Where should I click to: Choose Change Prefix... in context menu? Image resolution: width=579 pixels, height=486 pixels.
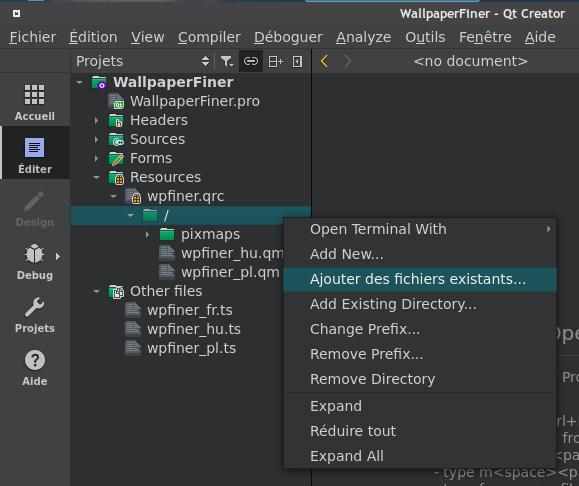(420, 329)
